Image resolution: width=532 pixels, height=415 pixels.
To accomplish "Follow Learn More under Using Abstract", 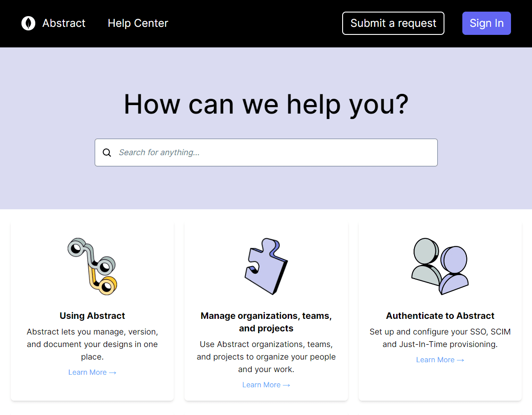I will tap(92, 372).
